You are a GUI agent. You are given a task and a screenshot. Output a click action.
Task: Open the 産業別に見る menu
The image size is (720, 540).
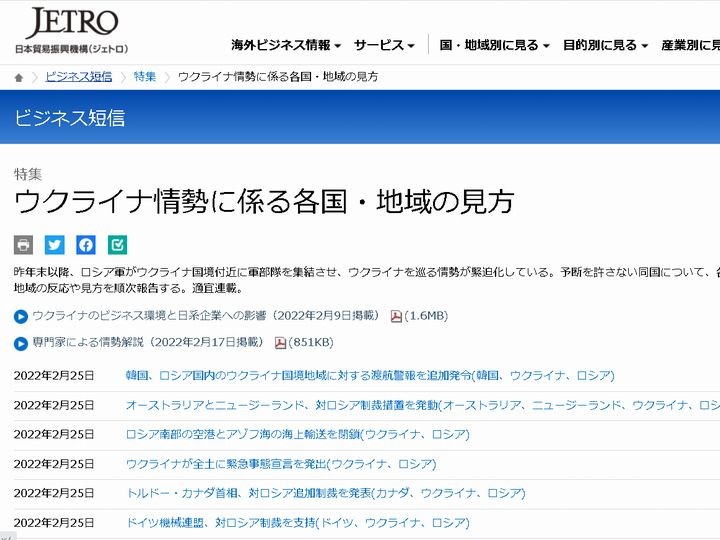coord(690,45)
